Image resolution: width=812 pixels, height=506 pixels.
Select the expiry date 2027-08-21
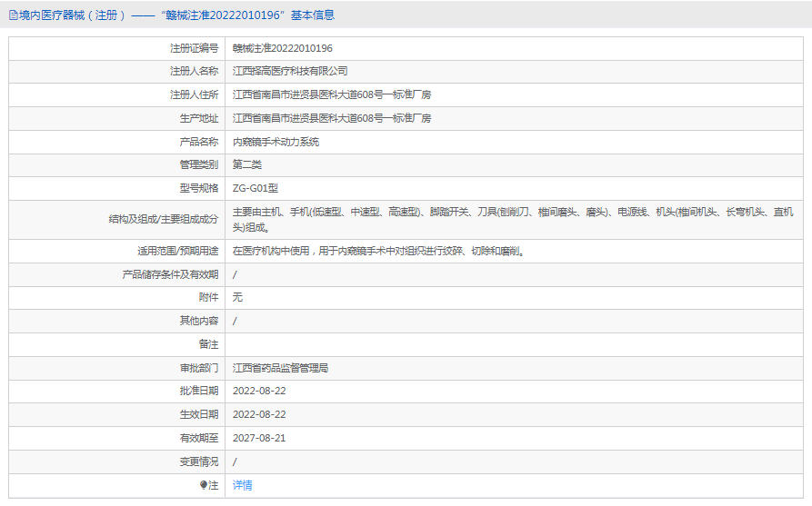(259, 438)
